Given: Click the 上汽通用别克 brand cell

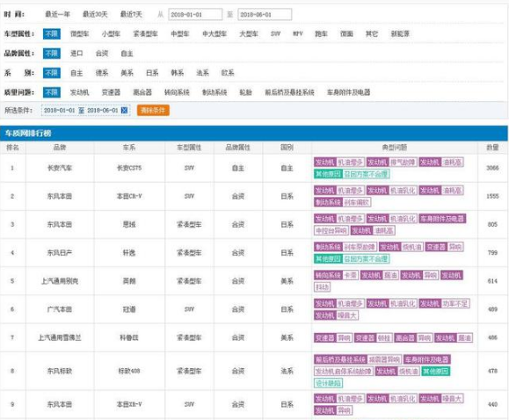Looking at the screenshot, I should pos(60,281).
